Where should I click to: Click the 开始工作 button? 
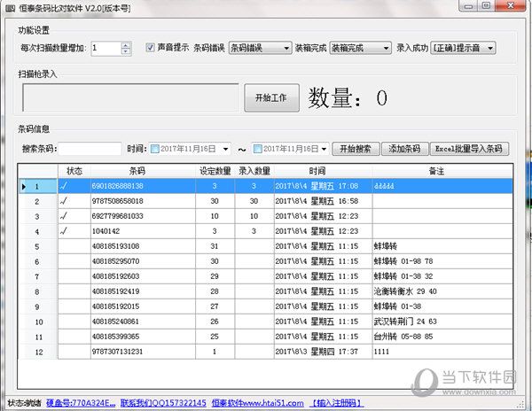(x=271, y=98)
